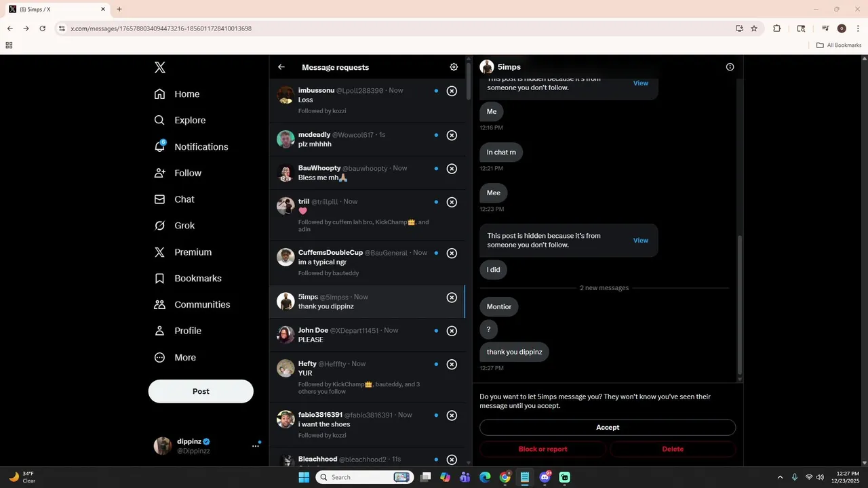
Task: Open Windows Start menu
Action: (x=304, y=477)
